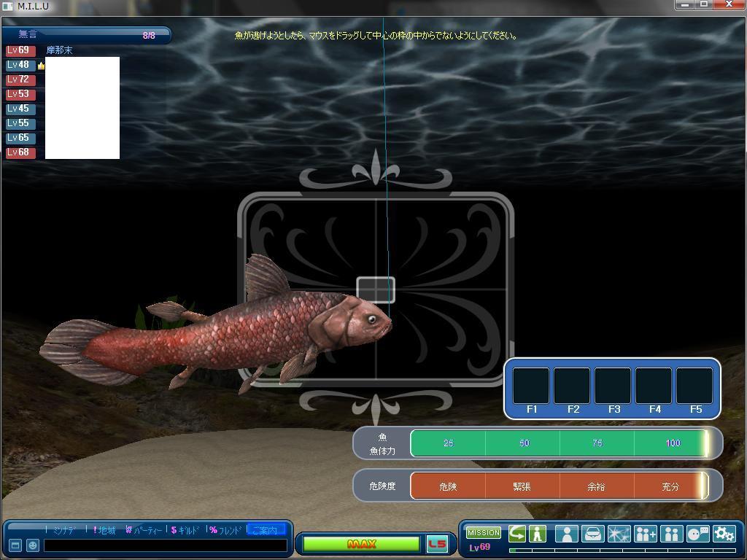Click the ご案内 guide tab

[265, 530]
